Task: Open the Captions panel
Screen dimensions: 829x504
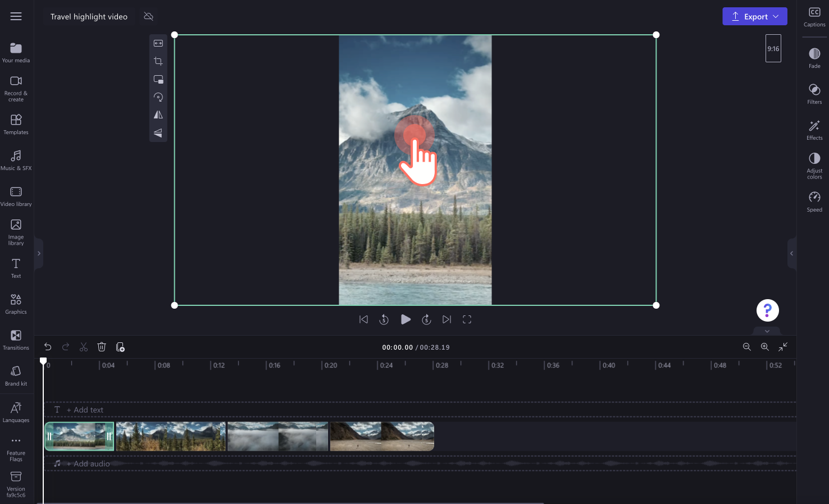Action: click(x=814, y=17)
